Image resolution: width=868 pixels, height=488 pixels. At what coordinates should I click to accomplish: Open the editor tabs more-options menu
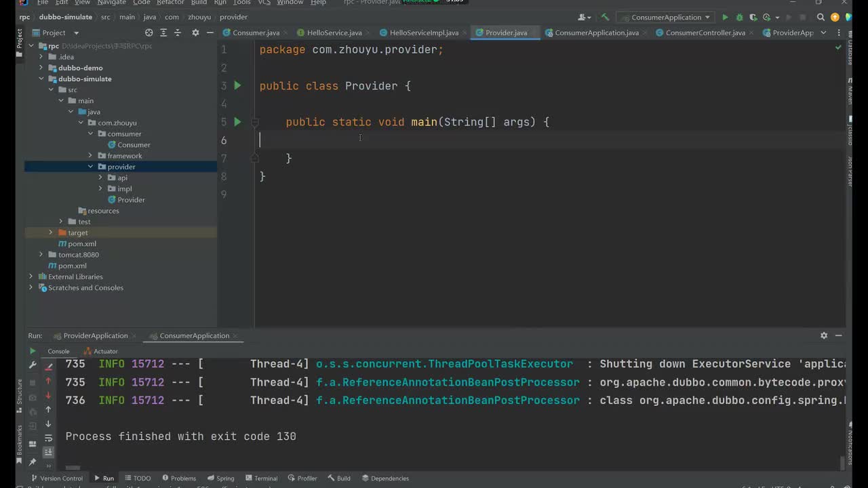click(837, 33)
